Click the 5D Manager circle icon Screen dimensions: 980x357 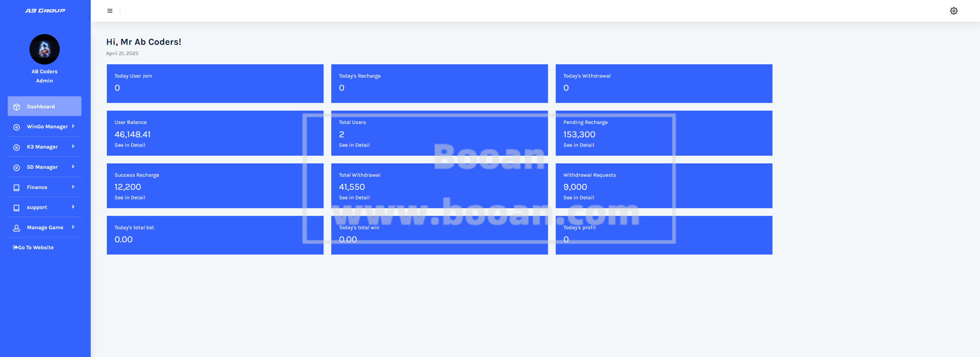[x=16, y=168]
